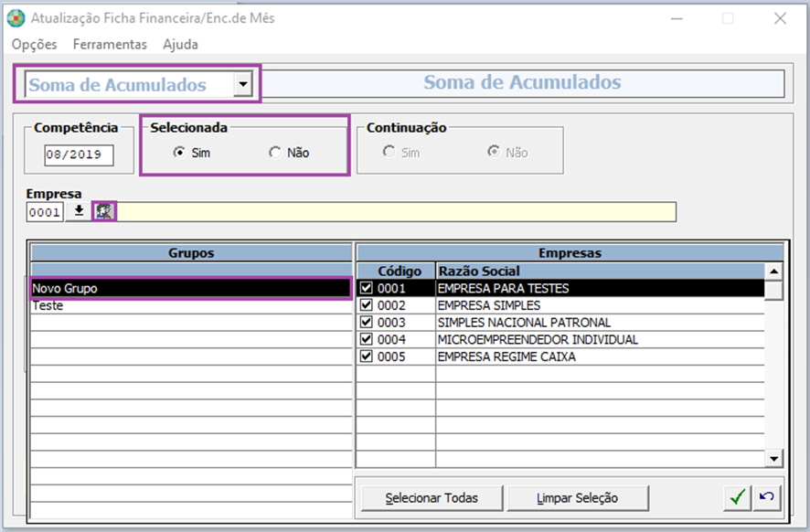810x532 pixels.
Task: Click the Soma de Acumulados title banner
Action: click(523, 82)
